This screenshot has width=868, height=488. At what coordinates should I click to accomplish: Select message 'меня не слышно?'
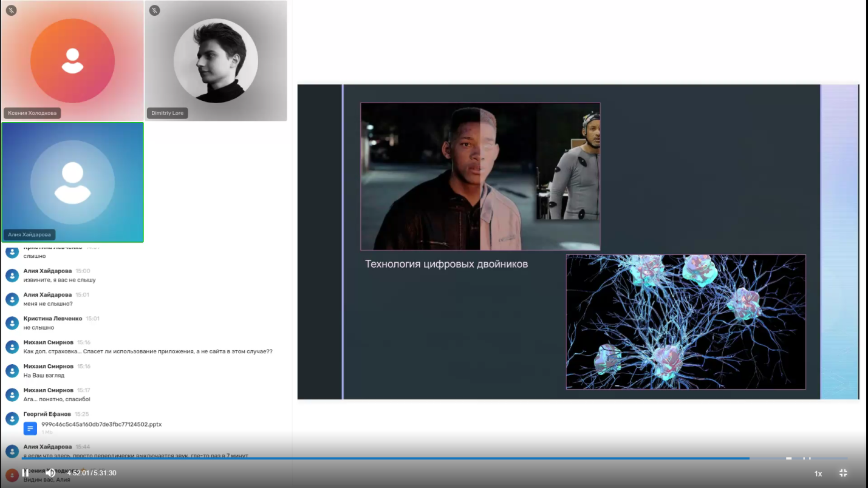tap(48, 303)
